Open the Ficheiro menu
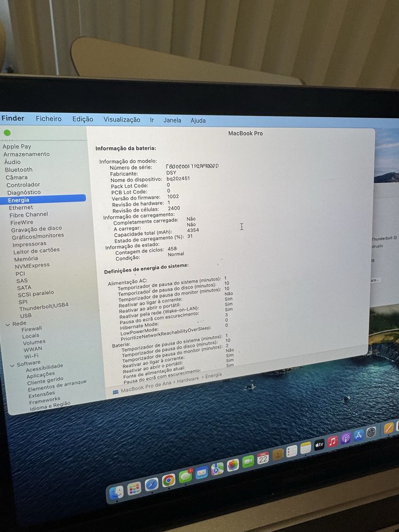Viewport: 399px width, 532px height. click(48, 119)
